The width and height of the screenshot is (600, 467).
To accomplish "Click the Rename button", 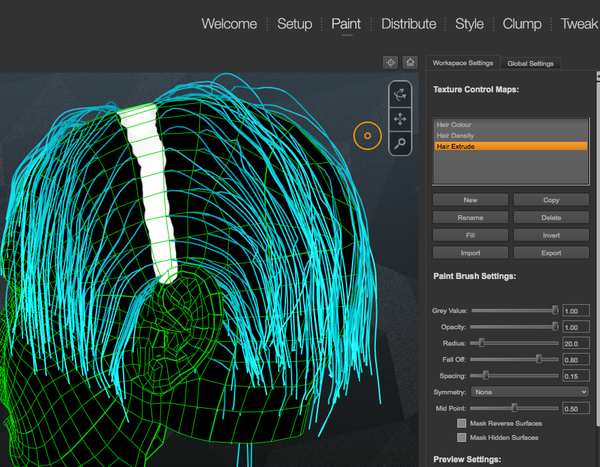I will (470, 217).
